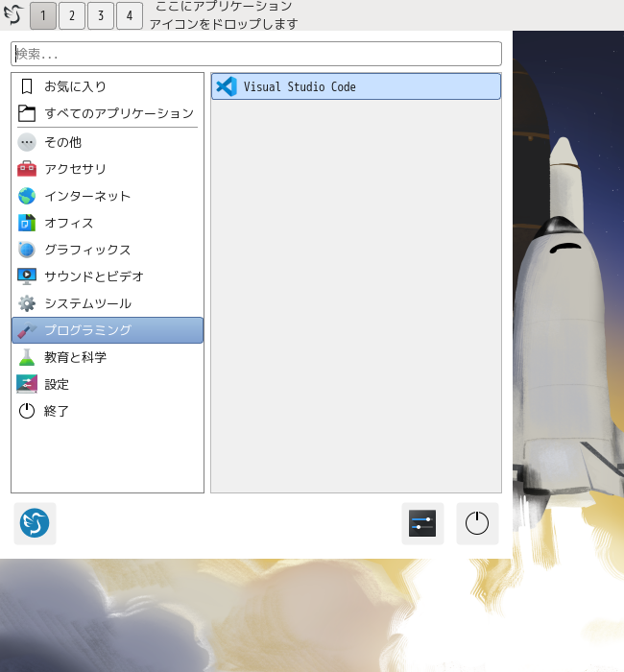Launch Visual Studio Code

pos(356,86)
